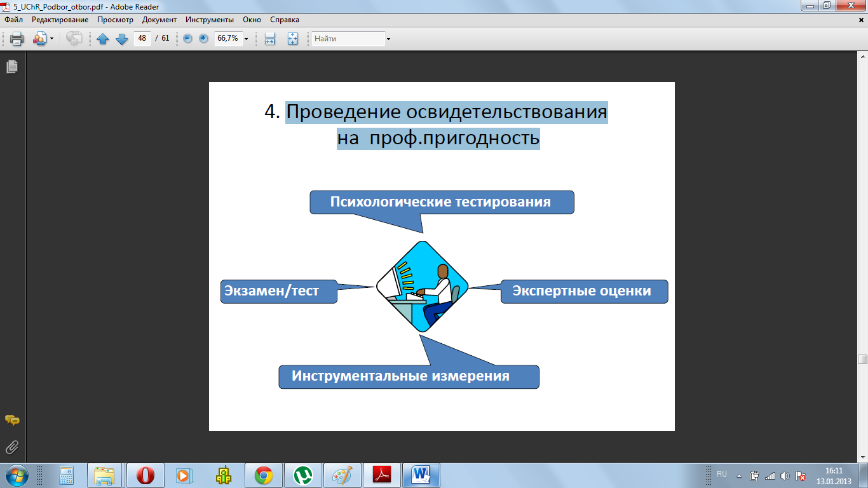
Task: Click the slide title 'Проведение освидетельствования'
Action: [447, 112]
